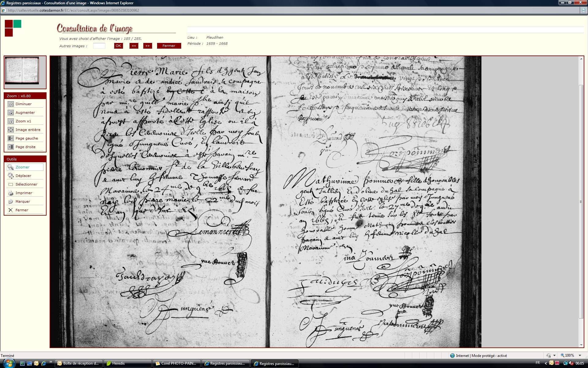Click the Marquer bookmark tool

[11, 201]
